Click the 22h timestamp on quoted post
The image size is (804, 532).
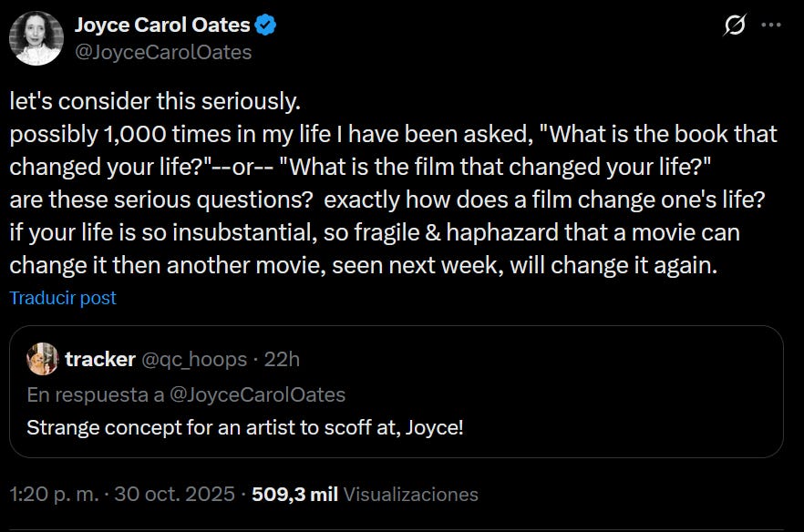[x=282, y=359]
